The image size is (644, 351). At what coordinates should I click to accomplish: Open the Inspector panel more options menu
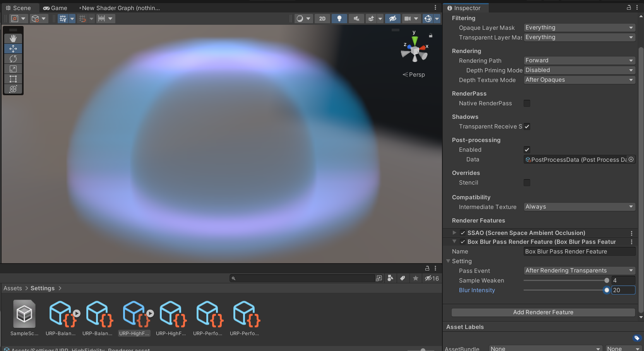pyautogui.click(x=637, y=7)
